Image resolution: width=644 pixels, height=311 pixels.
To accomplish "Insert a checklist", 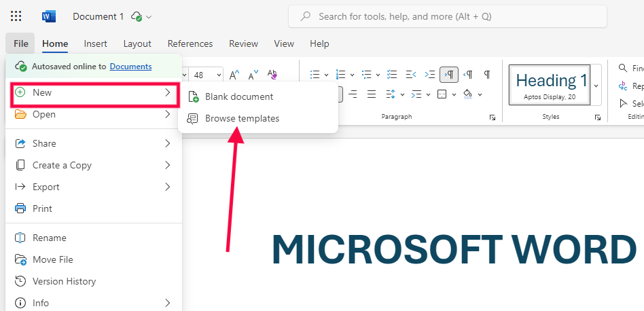I will (x=392, y=75).
